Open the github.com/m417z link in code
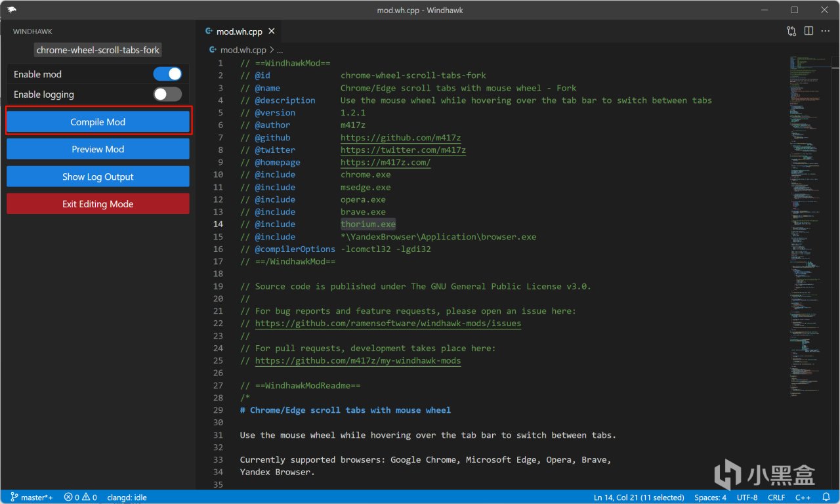The image size is (840, 504). (x=400, y=138)
